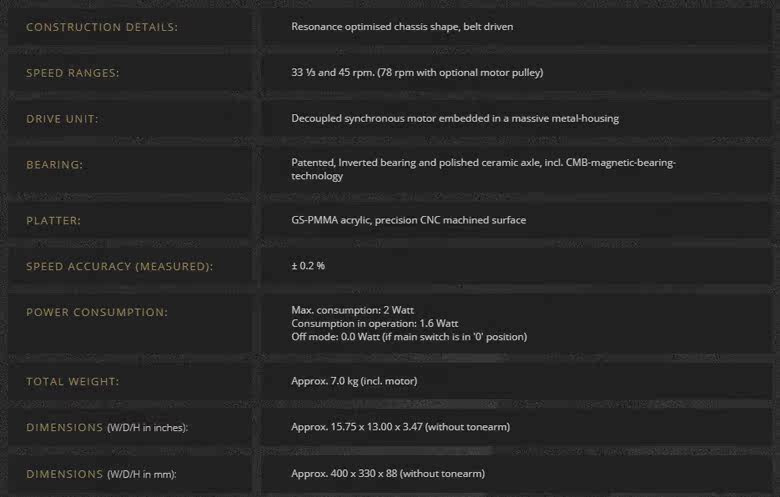Click DIMENSIONS in inches label
Screen dimensions: 780x497
click(107, 427)
